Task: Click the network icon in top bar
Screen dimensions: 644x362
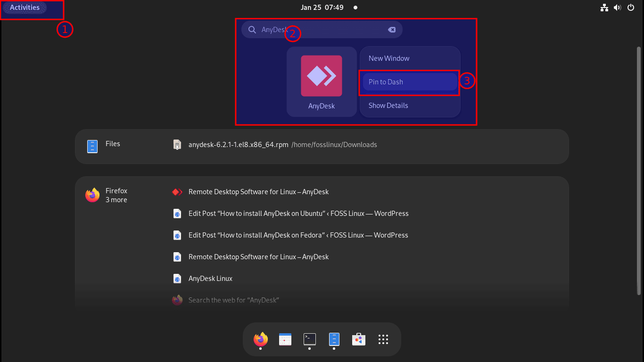Action: (x=604, y=8)
